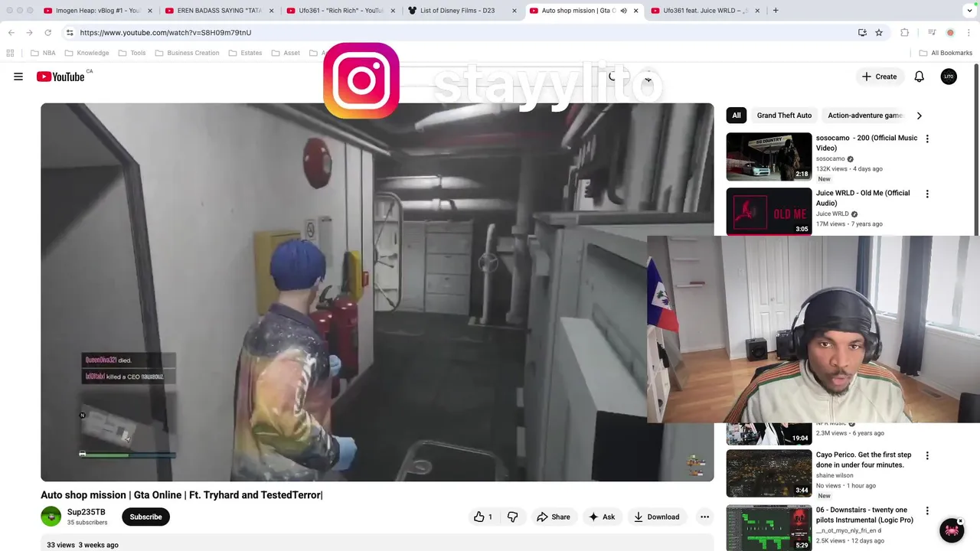Screen dimensions: 980x551
Task: Open the YouTube account avatar menu
Action: 949,77
